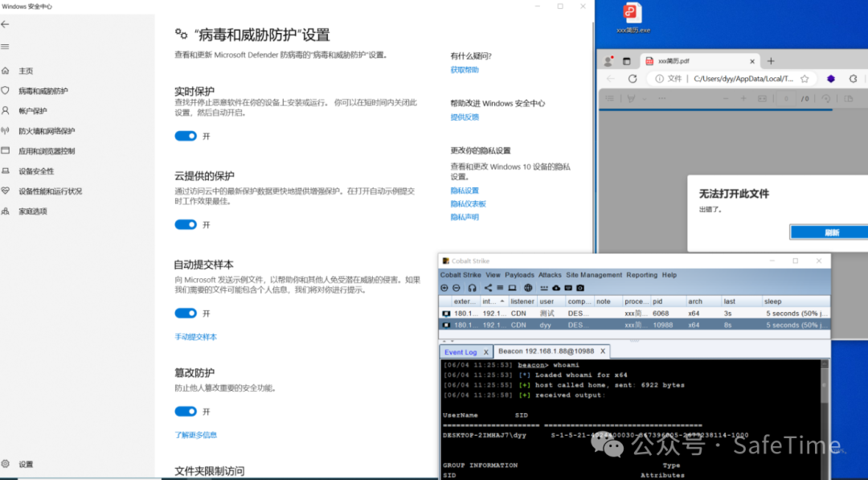Open 隐私声明 link
868x480 pixels.
465,217
